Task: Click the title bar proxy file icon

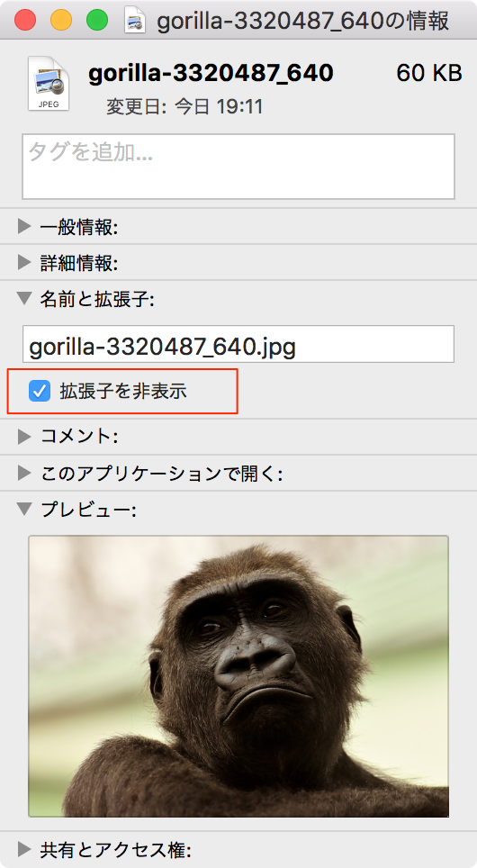Action: pos(134,21)
